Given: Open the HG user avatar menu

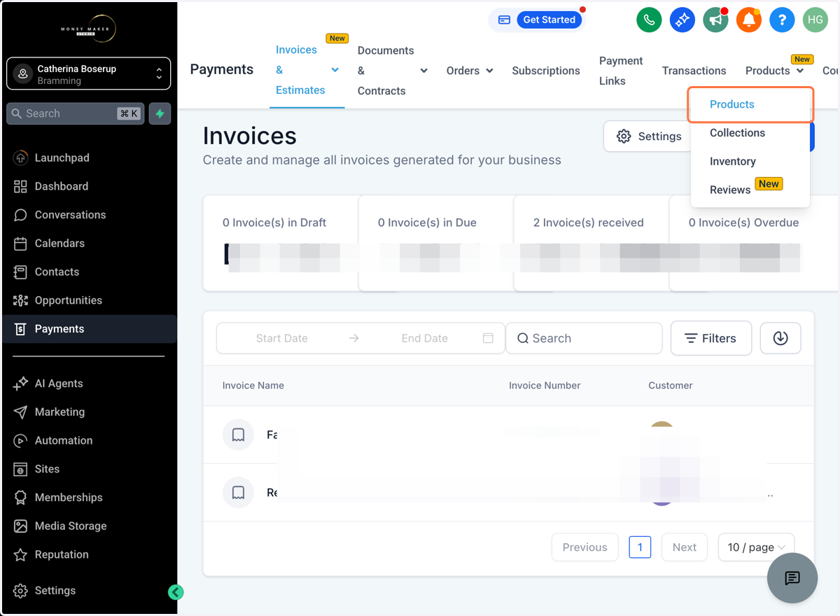Looking at the screenshot, I should tap(815, 20).
